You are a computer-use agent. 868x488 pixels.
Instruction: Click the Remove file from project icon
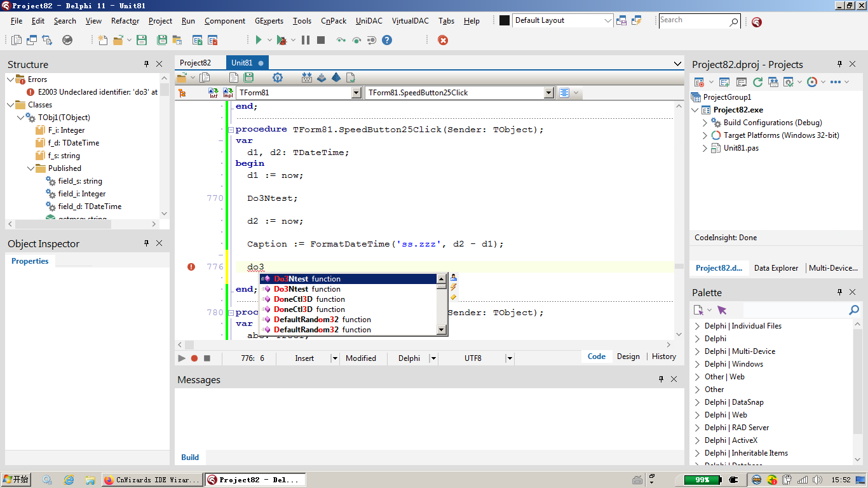(x=213, y=40)
